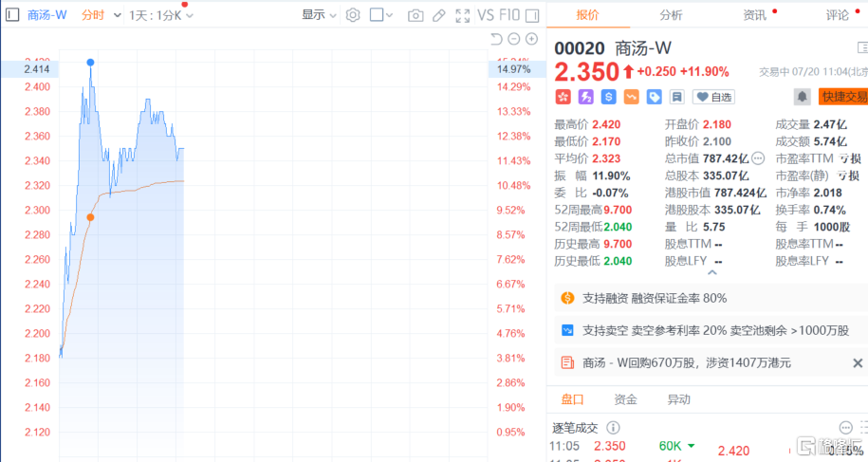Click the 换手率 0.74% value
This screenshot has width=868, height=462.
coord(829,211)
